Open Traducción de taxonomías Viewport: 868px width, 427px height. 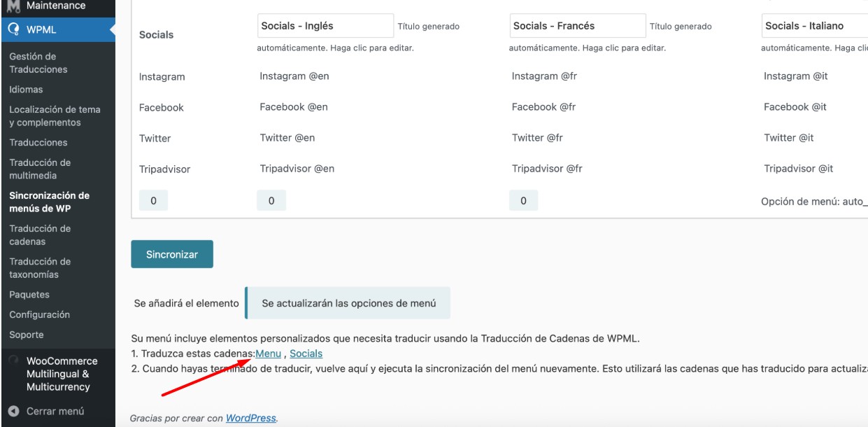click(x=40, y=268)
